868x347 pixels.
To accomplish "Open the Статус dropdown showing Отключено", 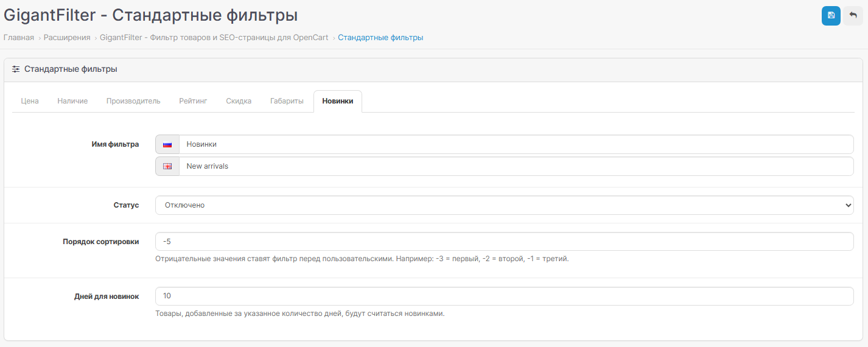I will [505, 205].
